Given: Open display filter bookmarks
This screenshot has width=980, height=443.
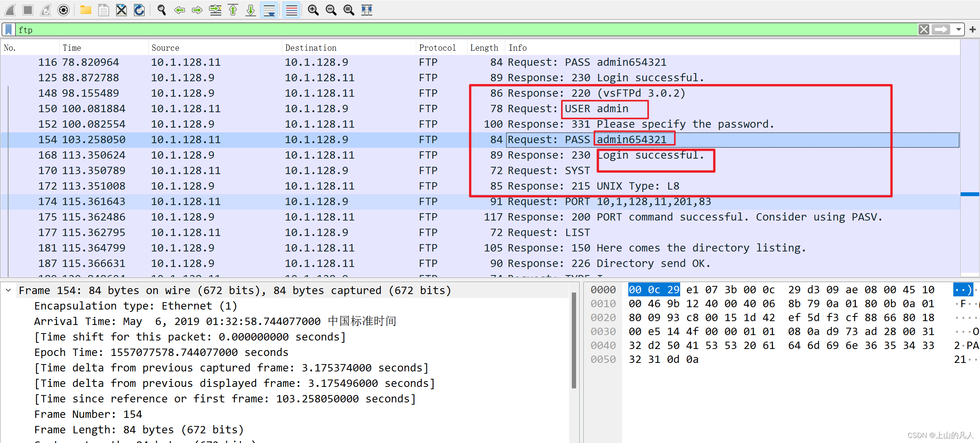Looking at the screenshot, I should [x=9, y=29].
